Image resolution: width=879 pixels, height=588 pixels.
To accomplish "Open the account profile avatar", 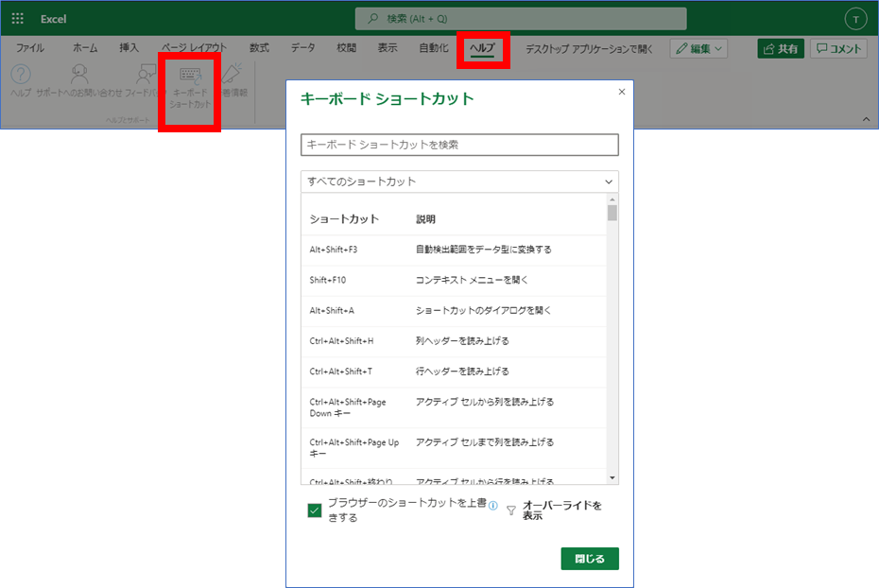I will [x=855, y=19].
